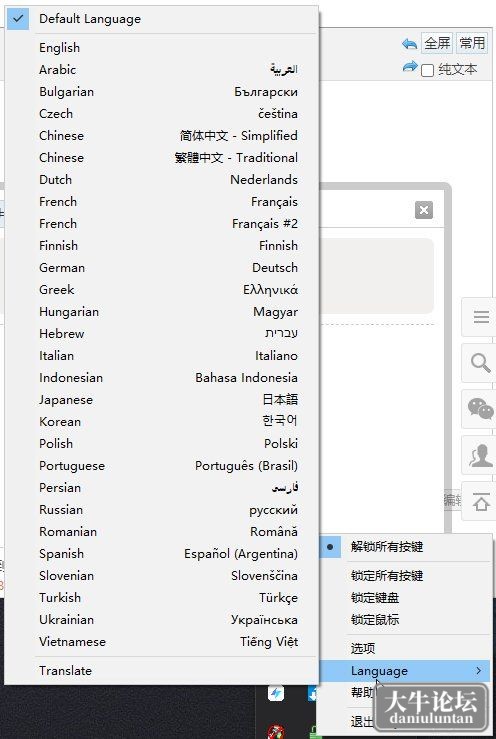Click the redo arrow icon

click(x=410, y=67)
